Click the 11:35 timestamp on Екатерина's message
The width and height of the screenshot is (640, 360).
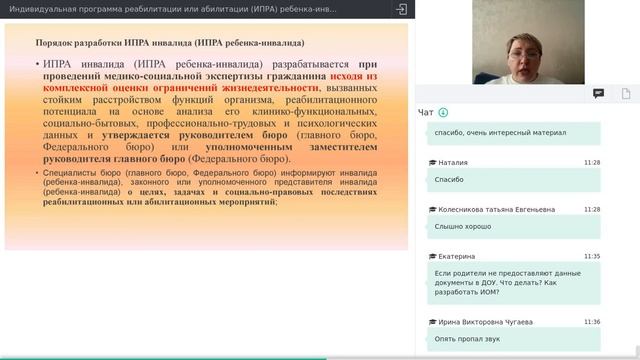point(592,256)
